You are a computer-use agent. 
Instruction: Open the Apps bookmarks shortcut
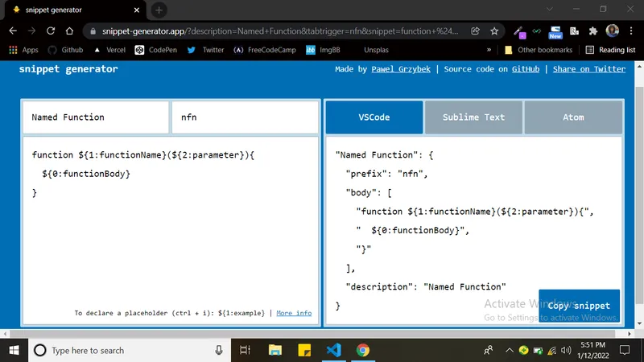[x=23, y=50]
